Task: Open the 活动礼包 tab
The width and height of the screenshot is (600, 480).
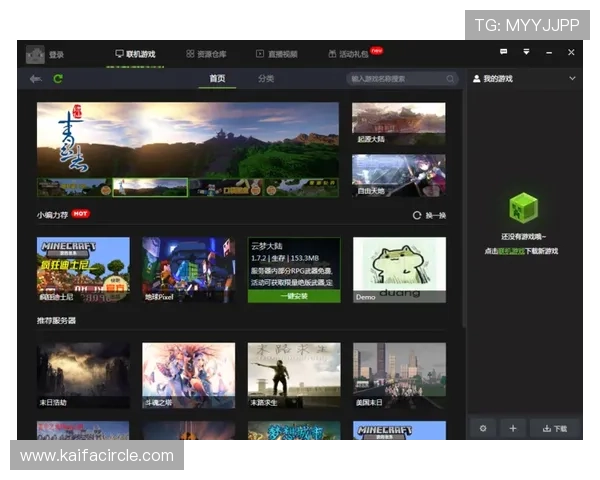Action: (349, 53)
